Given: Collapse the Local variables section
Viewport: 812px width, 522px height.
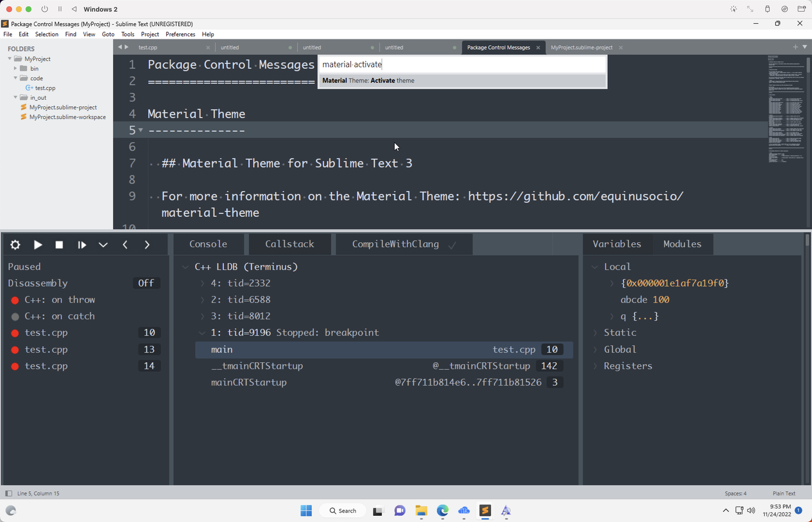Looking at the screenshot, I should [x=595, y=267].
